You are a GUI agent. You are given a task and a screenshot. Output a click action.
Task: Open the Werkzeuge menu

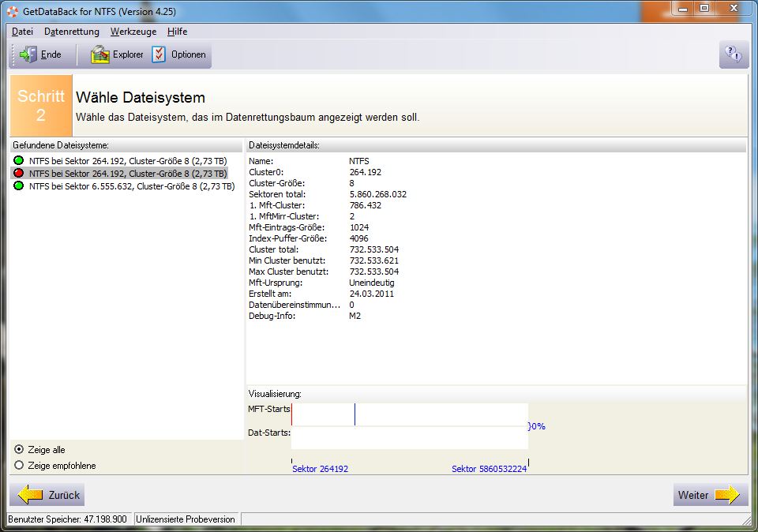pos(133,32)
